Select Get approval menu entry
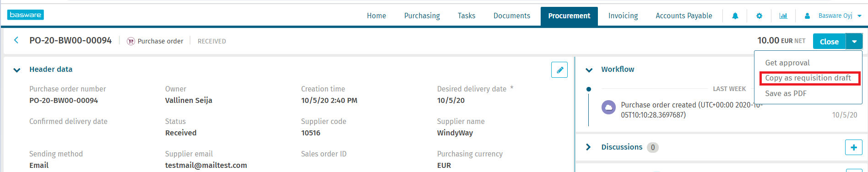Screen dimensions: 868x172 [787, 63]
